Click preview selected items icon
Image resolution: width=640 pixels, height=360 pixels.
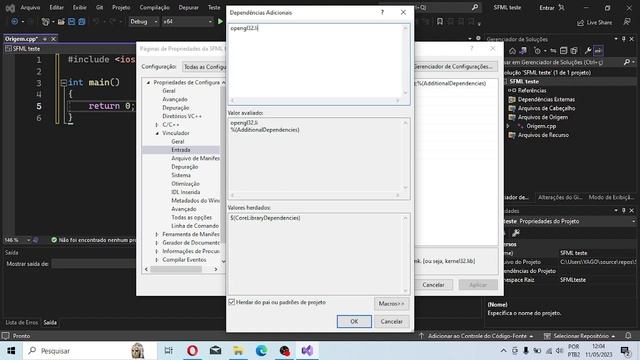598,51
